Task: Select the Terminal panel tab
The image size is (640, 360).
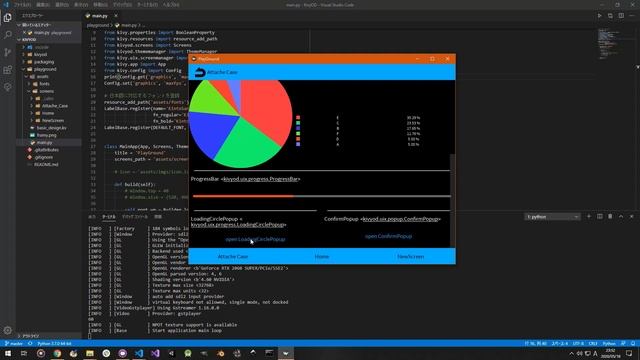Action: tap(109, 217)
